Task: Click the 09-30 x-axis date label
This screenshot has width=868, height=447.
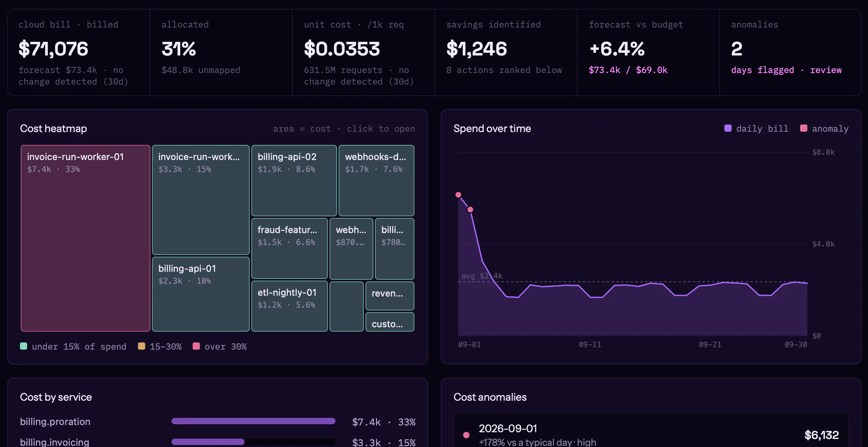Action: pyautogui.click(x=796, y=344)
